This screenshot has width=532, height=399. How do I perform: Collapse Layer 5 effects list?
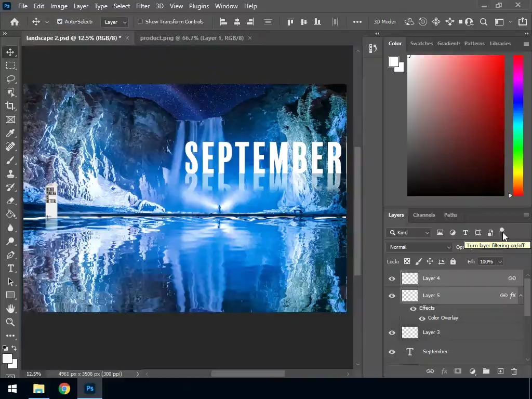coord(521,296)
